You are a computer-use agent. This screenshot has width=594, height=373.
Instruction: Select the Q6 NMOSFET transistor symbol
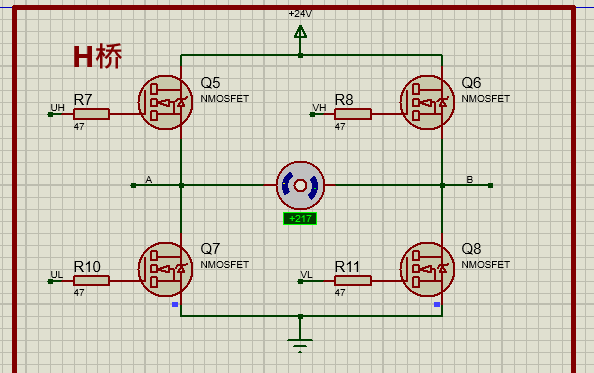coord(427,102)
